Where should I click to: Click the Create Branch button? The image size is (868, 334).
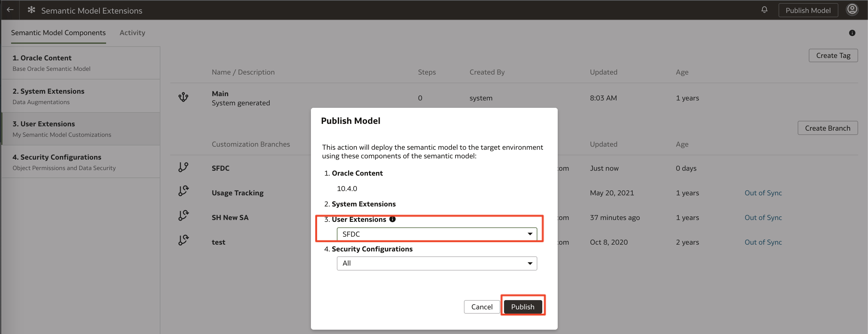point(828,128)
